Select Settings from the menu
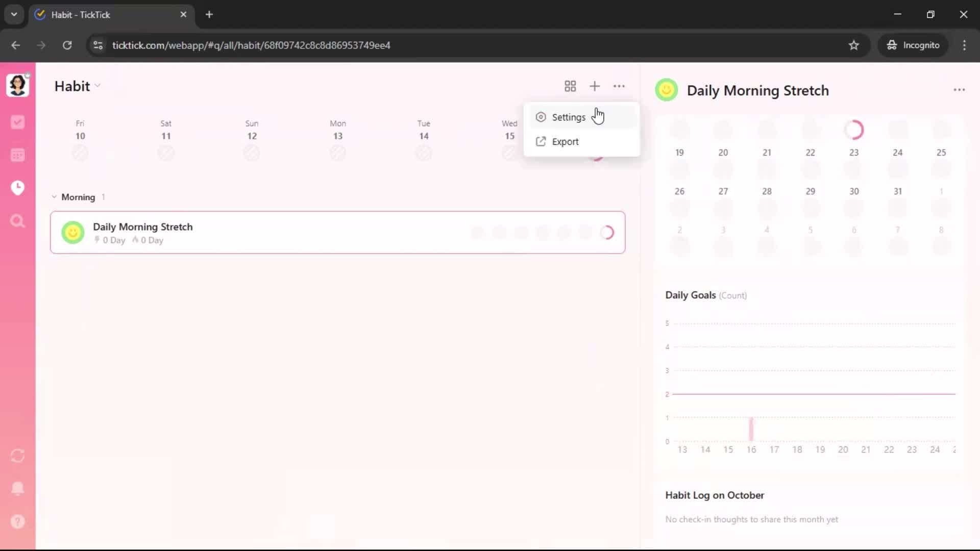Image resolution: width=980 pixels, height=551 pixels. point(568,117)
